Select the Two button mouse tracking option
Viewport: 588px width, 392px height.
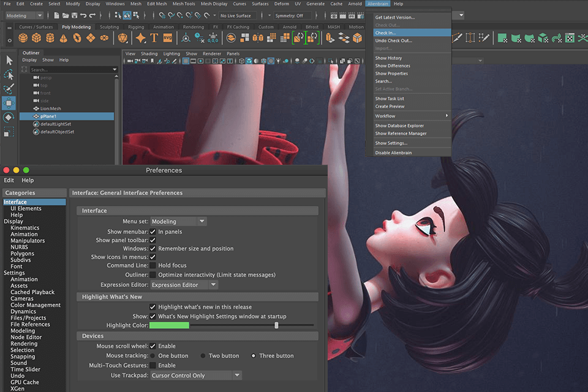click(203, 356)
